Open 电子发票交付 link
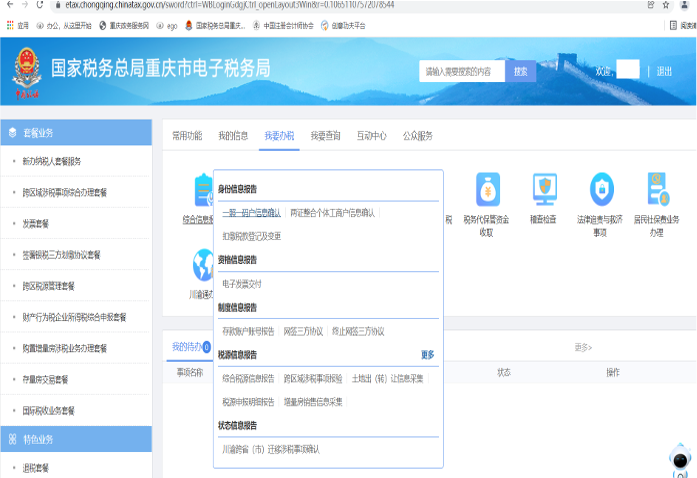Screen dimensions: 697x478 [242, 284]
